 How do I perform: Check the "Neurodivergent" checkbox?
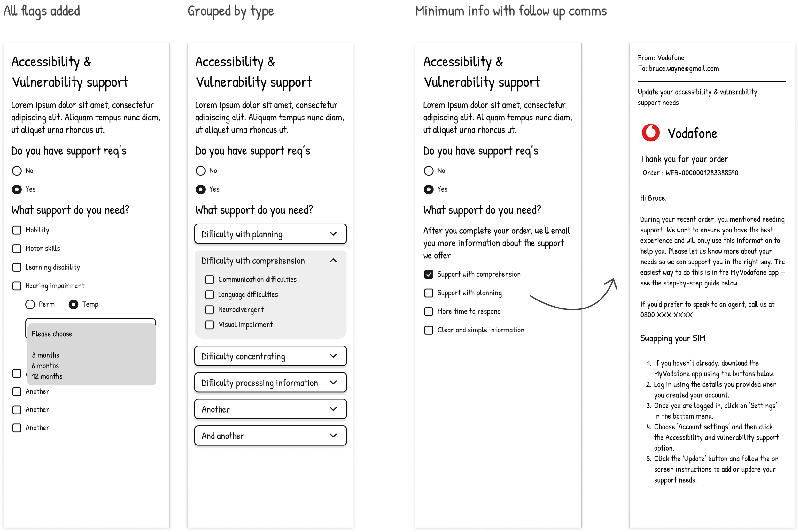[x=210, y=309]
